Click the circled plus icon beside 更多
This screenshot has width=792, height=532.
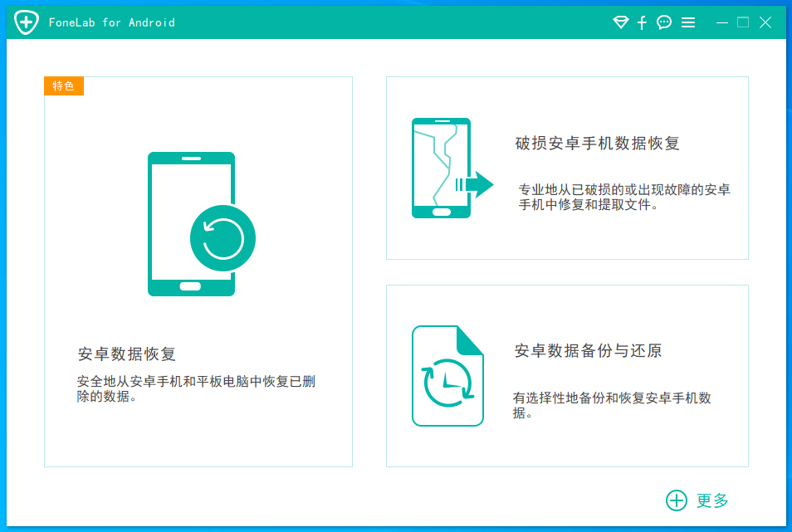tap(677, 500)
